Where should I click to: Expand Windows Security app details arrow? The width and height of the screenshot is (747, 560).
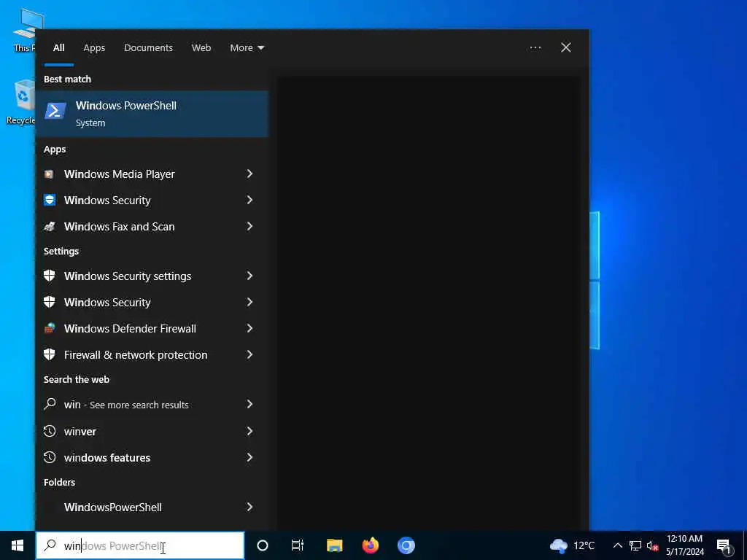(249, 200)
